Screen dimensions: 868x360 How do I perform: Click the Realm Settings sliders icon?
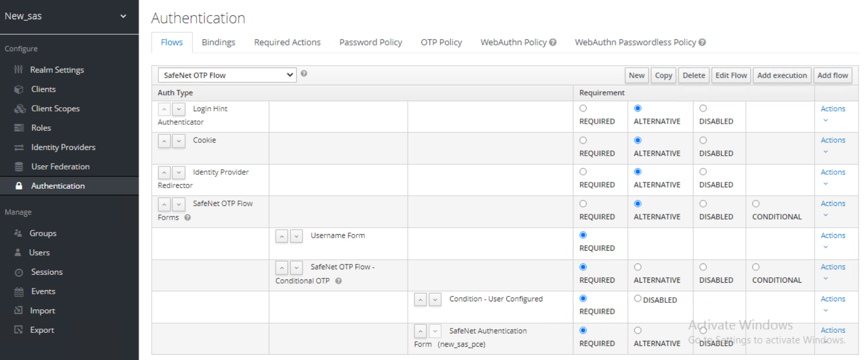click(x=19, y=70)
